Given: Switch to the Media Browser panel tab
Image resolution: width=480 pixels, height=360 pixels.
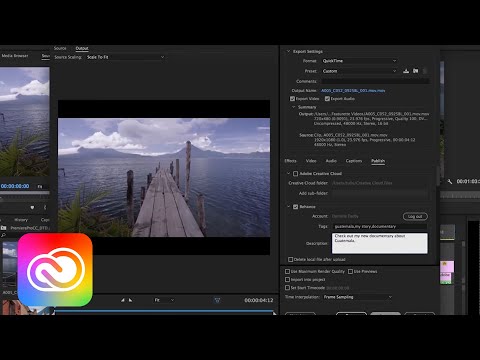Looking at the screenshot, I should (x=15, y=56).
